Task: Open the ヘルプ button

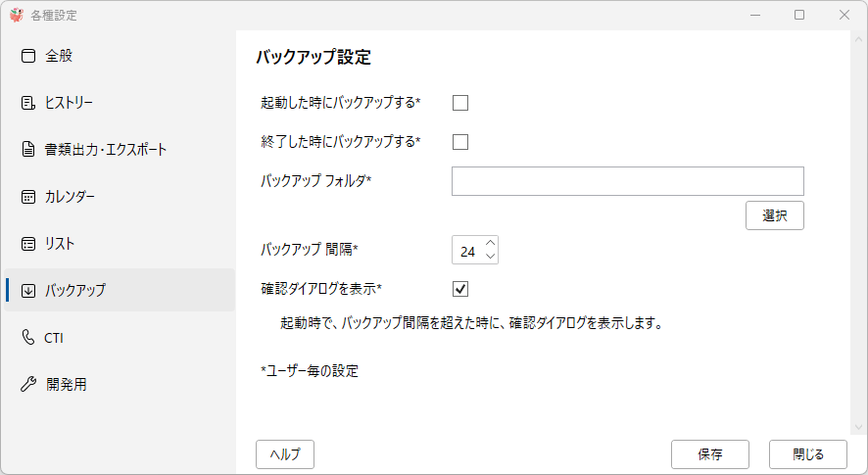Action: point(285,454)
